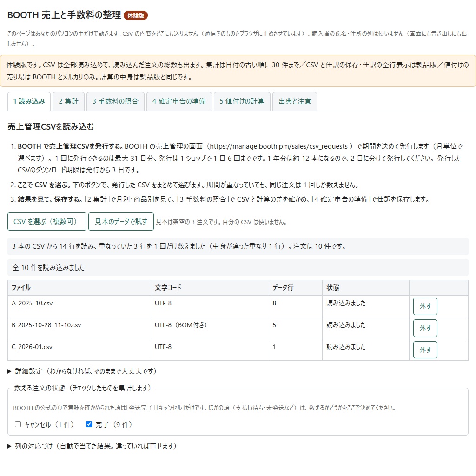Click the BOOTH 売上と手数料の整理 title
Screen dimensions: 476x476
(x=64, y=15)
